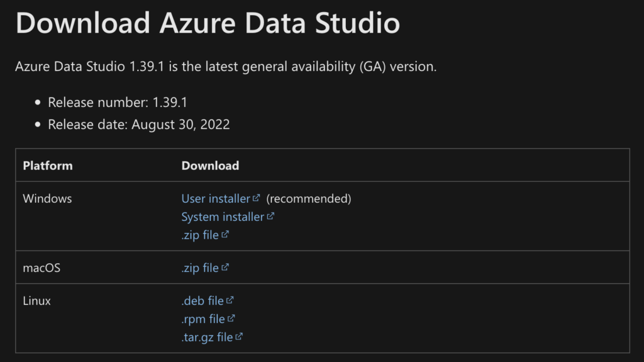The height and width of the screenshot is (362, 644).
Task: Click the external-link icon beside System installer
Action: pos(270,217)
